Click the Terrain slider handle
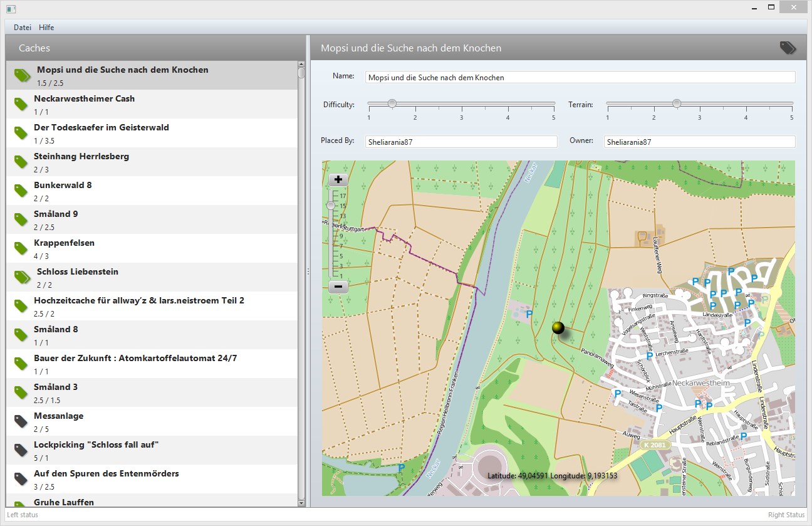The image size is (812, 526). tap(677, 103)
